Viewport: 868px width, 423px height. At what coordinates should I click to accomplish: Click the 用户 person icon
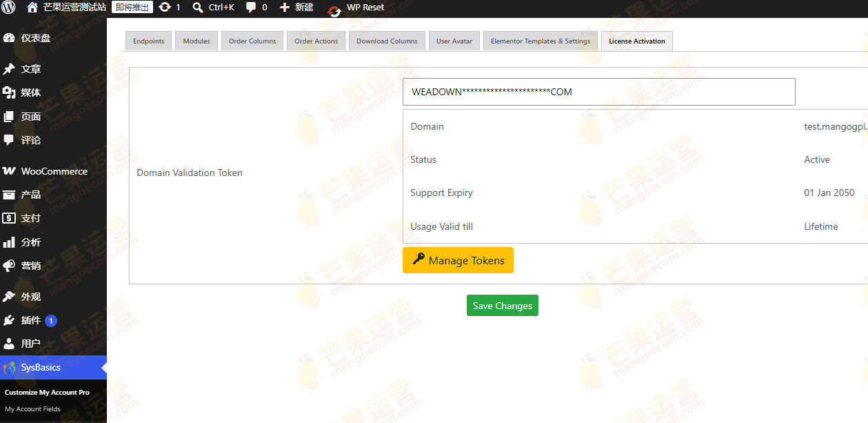coord(9,344)
